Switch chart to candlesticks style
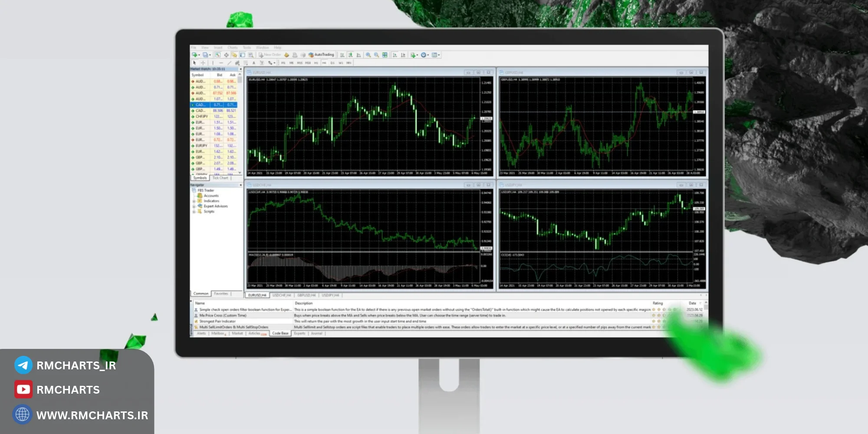This screenshot has height=434, width=868. (350, 55)
